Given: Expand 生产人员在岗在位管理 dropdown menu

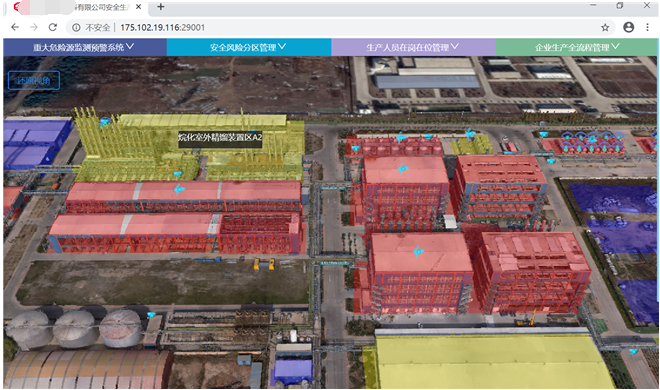Looking at the screenshot, I should click(x=413, y=47).
